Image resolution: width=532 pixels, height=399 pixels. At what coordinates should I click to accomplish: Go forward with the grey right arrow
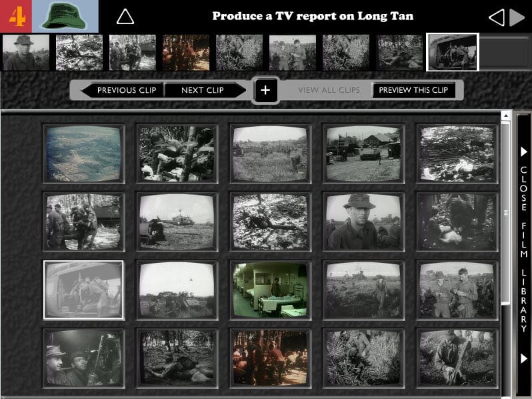(517, 17)
